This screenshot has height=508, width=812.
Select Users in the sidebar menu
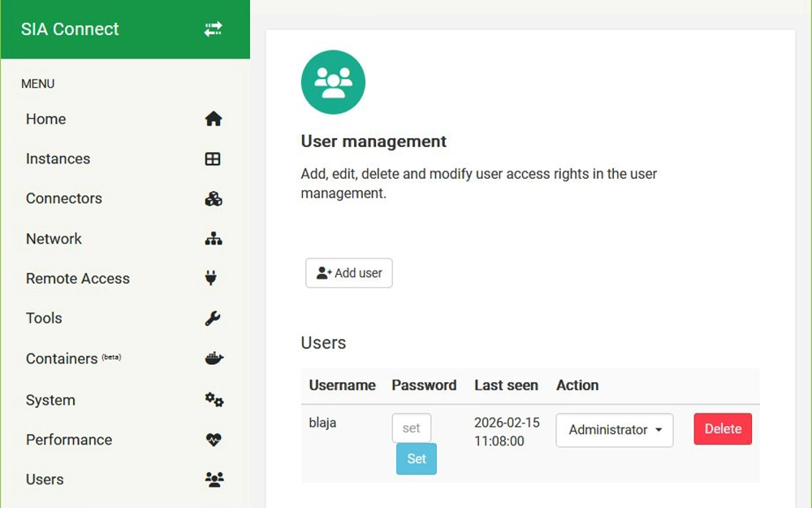coord(45,479)
